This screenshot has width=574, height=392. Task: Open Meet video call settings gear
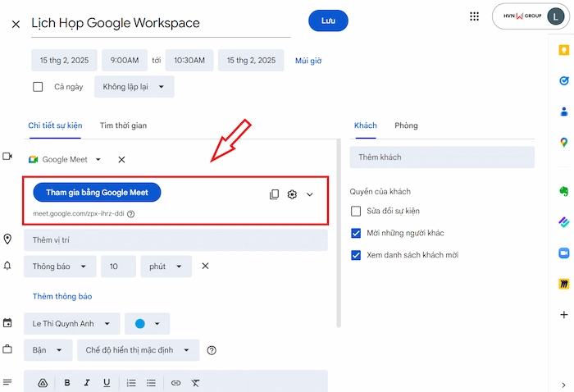click(292, 194)
